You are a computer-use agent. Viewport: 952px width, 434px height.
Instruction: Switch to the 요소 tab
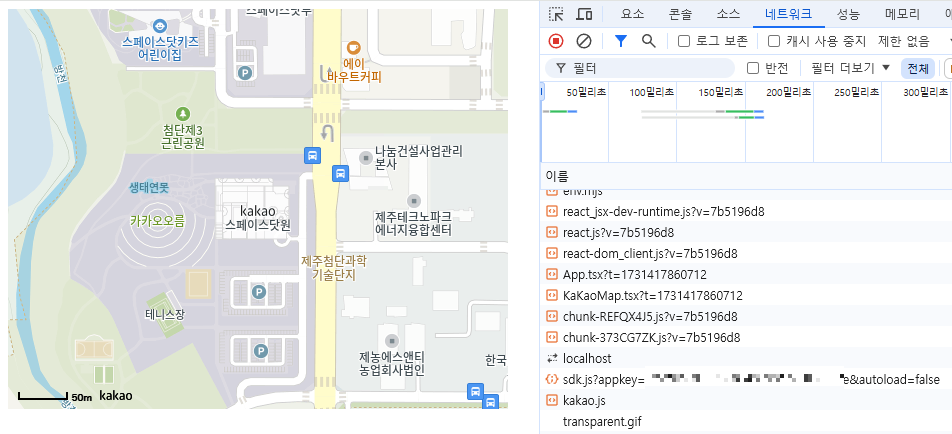click(632, 14)
